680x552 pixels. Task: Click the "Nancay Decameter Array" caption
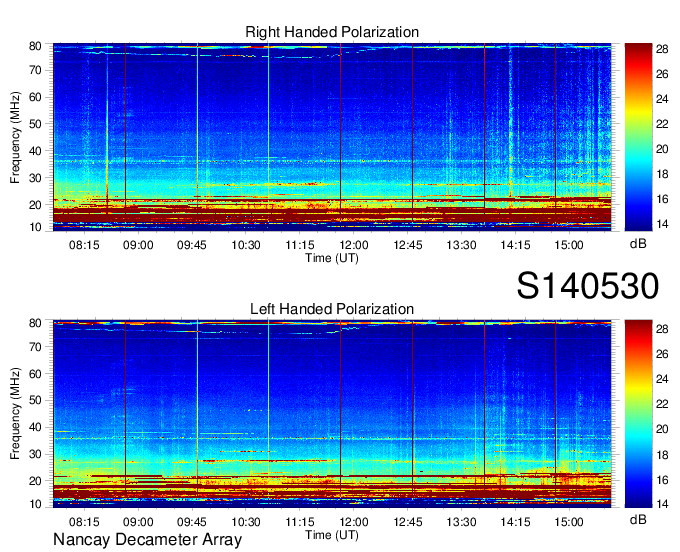[147, 539]
